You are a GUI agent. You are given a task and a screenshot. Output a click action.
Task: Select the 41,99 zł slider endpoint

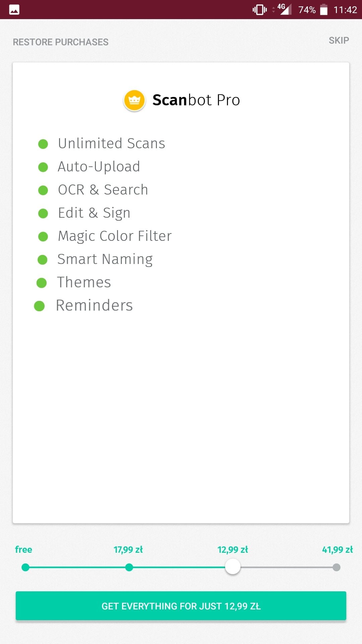click(x=337, y=567)
